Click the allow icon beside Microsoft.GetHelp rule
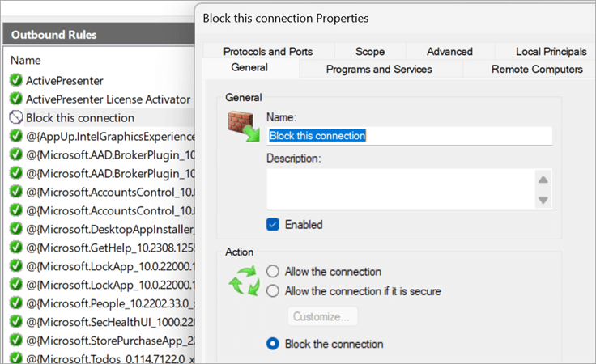The height and width of the screenshot is (364, 596). point(15,247)
